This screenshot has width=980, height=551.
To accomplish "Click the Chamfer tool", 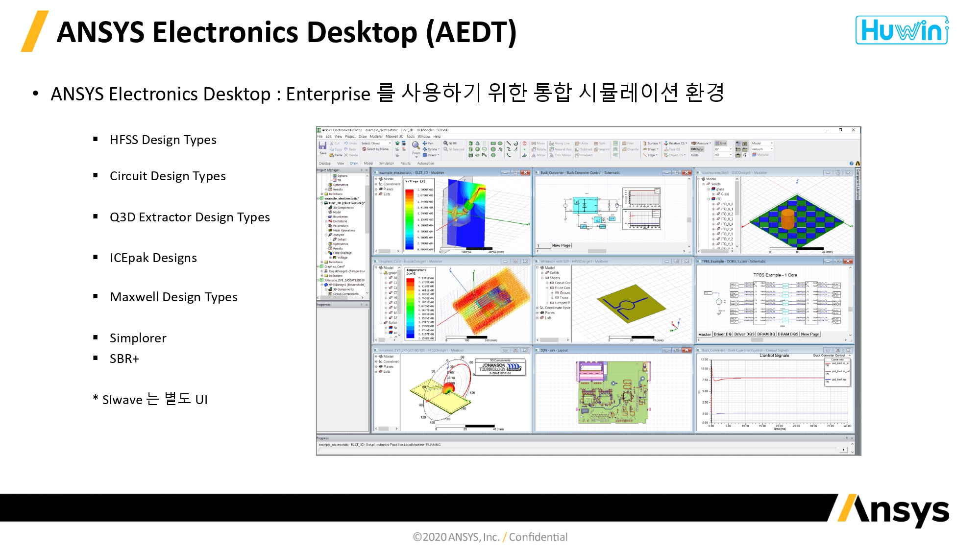I will tap(631, 149).
